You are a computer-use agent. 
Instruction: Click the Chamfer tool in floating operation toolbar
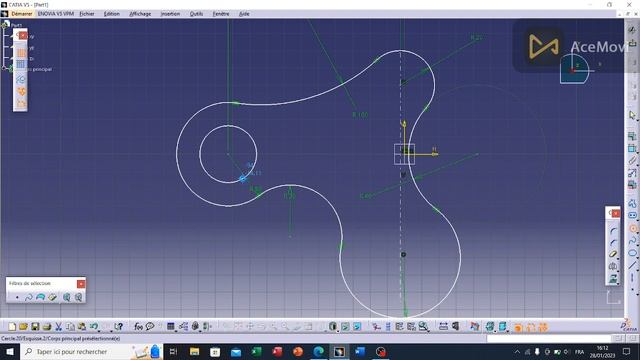(x=613, y=243)
